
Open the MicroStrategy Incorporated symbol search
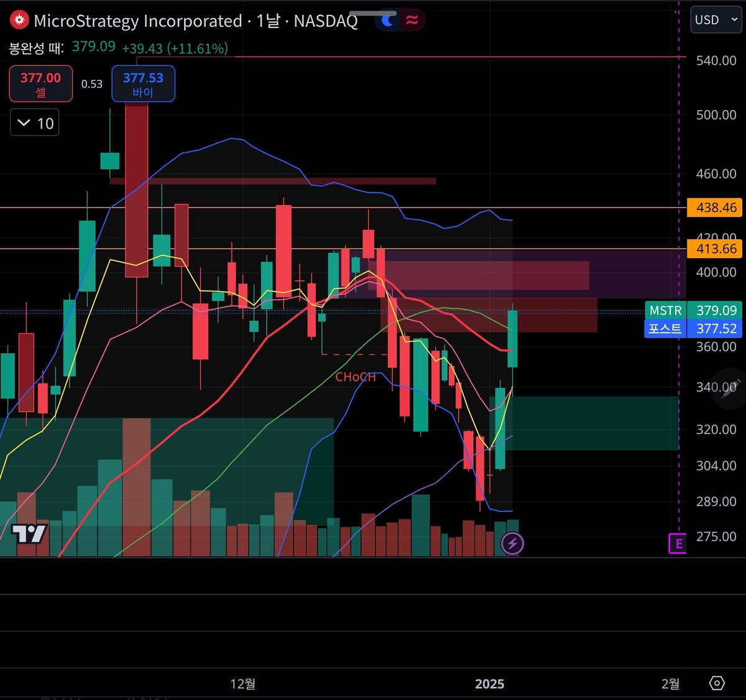pyautogui.click(x=137, y=21)
